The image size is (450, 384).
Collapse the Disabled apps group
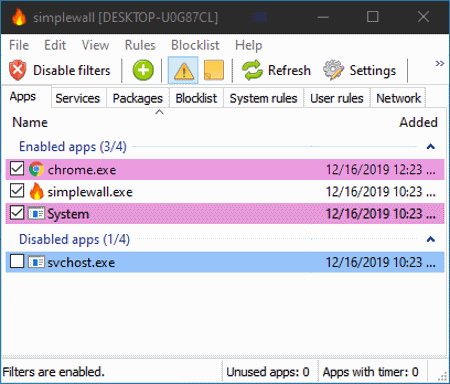(431, 239)
